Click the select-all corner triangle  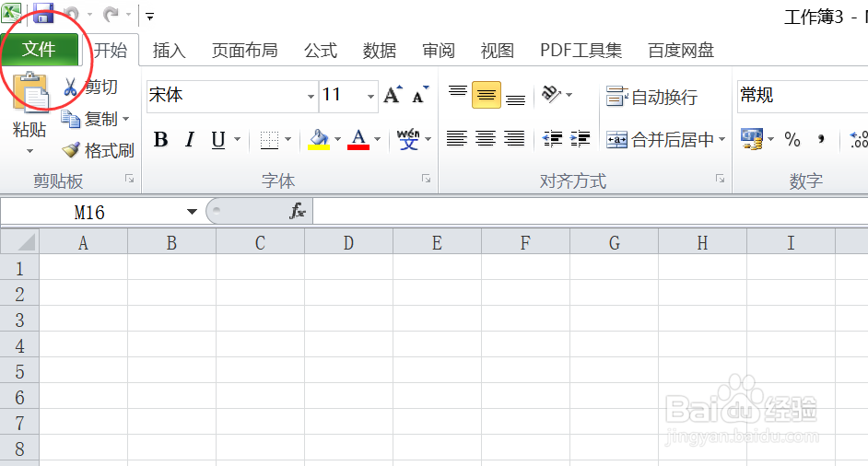coord(20,241)
